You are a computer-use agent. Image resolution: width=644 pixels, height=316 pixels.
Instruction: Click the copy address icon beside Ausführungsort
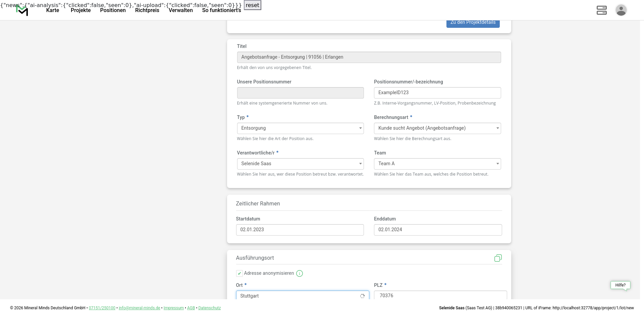pyautogui.click(x=498, y=258)
